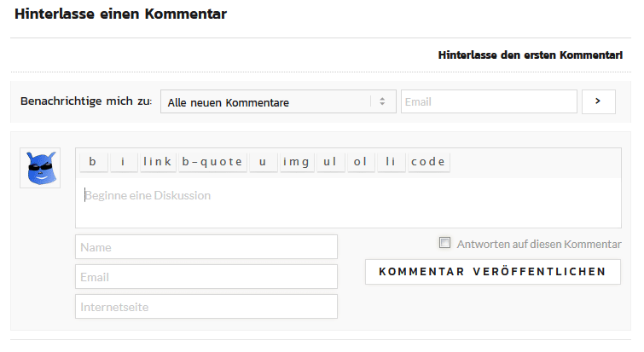Underline text using the u button
This screenshot has width=644, height=352.
(263, 162)
